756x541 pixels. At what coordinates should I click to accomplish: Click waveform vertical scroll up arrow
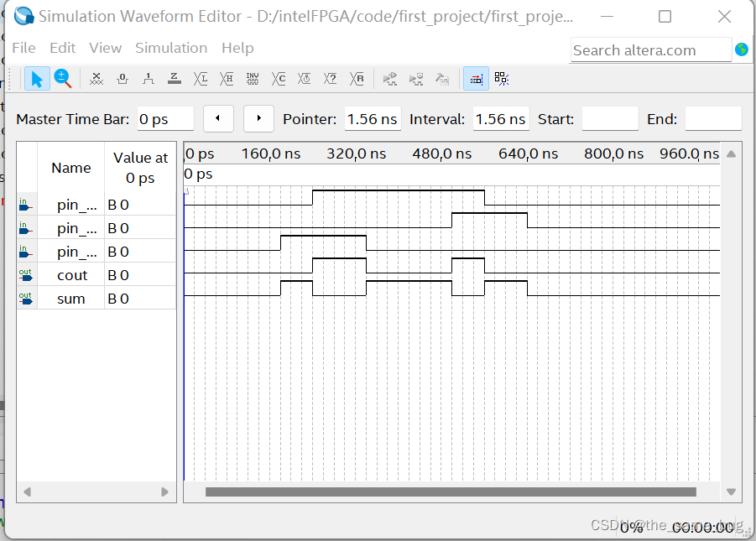[x=731, y=154]
